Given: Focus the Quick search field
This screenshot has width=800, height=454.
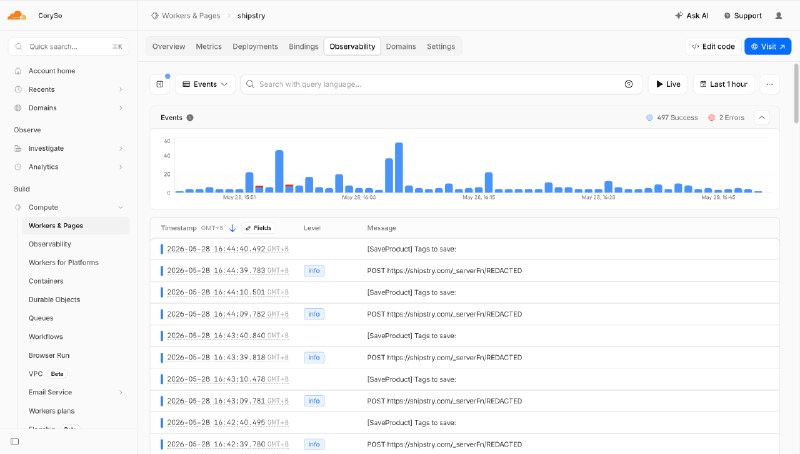Looking at the screenshot, I should coord(68,46).
